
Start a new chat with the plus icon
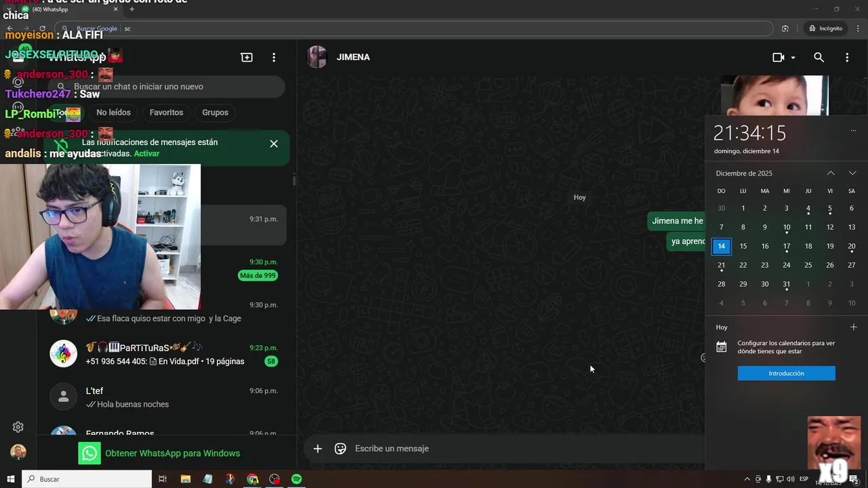[247, 58]
